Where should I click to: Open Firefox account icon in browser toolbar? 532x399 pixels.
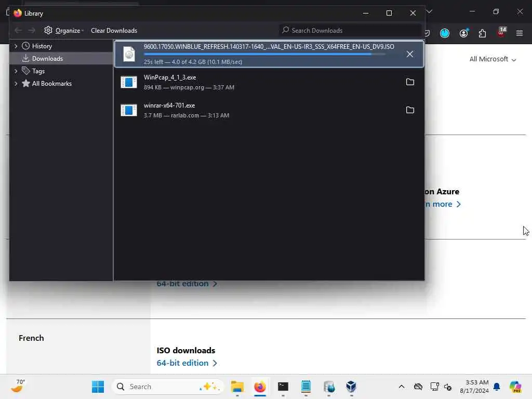point(463,33)
